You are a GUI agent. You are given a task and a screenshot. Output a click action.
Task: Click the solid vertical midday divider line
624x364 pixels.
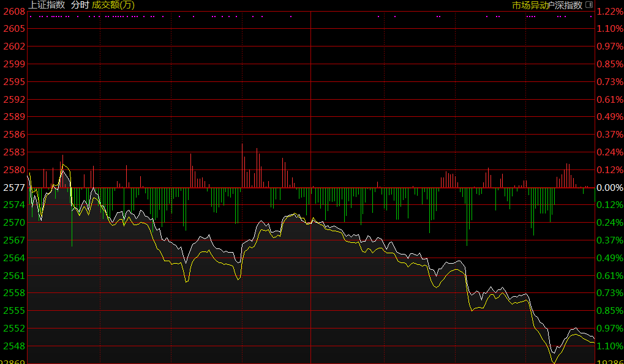pyautogui.click(x=311, y=184)
